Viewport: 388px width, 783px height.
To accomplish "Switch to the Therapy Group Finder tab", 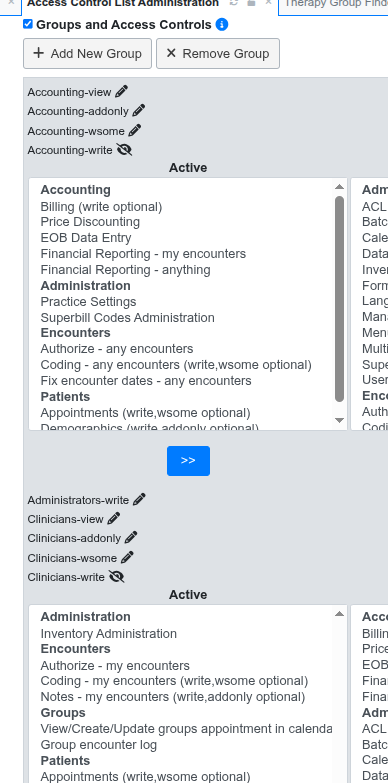I will [333, 4].
